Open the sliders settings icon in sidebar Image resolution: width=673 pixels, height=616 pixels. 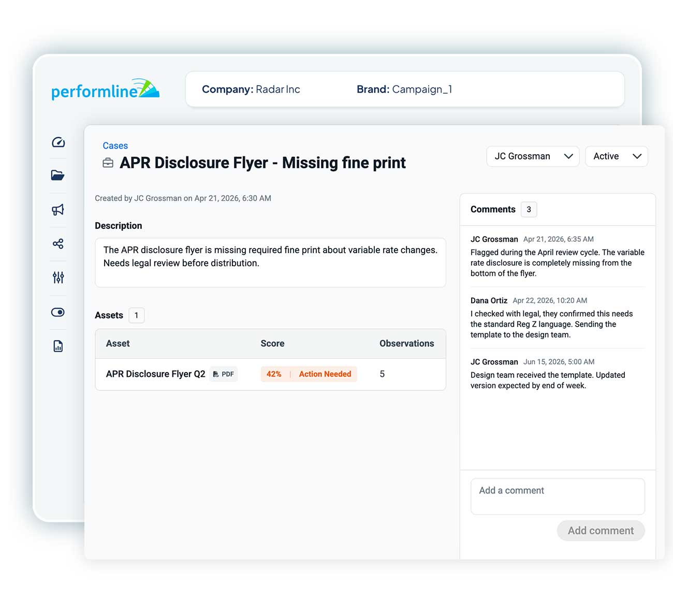58,277
